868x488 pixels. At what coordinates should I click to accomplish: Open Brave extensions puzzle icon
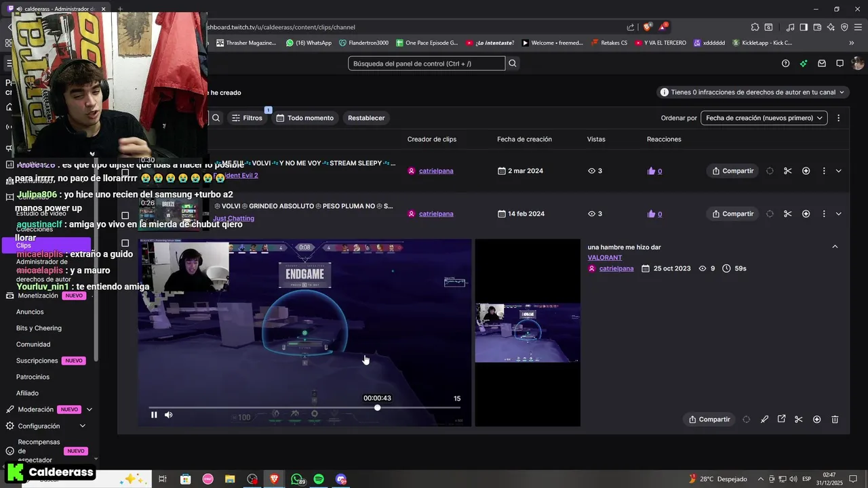[x=755, y=27]
